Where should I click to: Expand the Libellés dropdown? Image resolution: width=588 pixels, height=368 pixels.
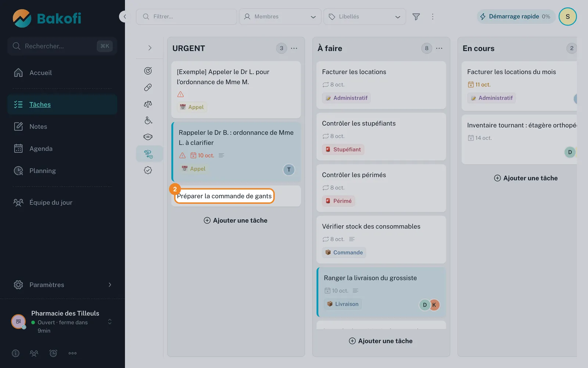tap(365, 17)
